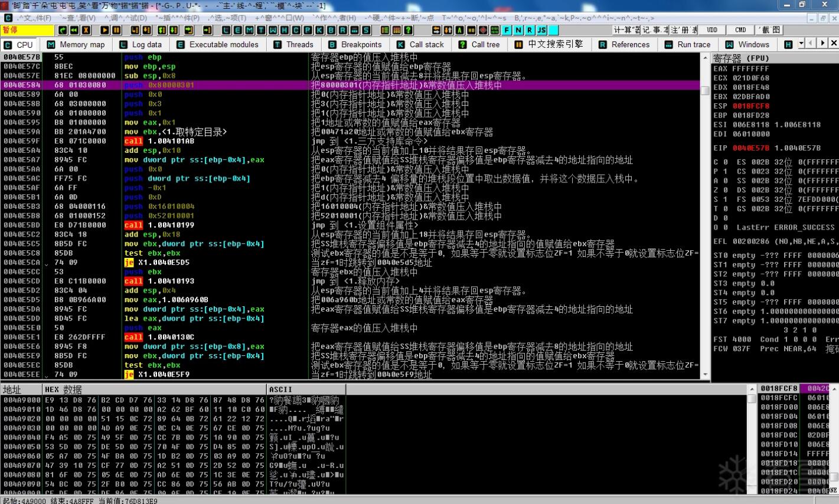Open the 插件(P) menu
The width and height of the screenshot is (839, 504).
[178, 18]
